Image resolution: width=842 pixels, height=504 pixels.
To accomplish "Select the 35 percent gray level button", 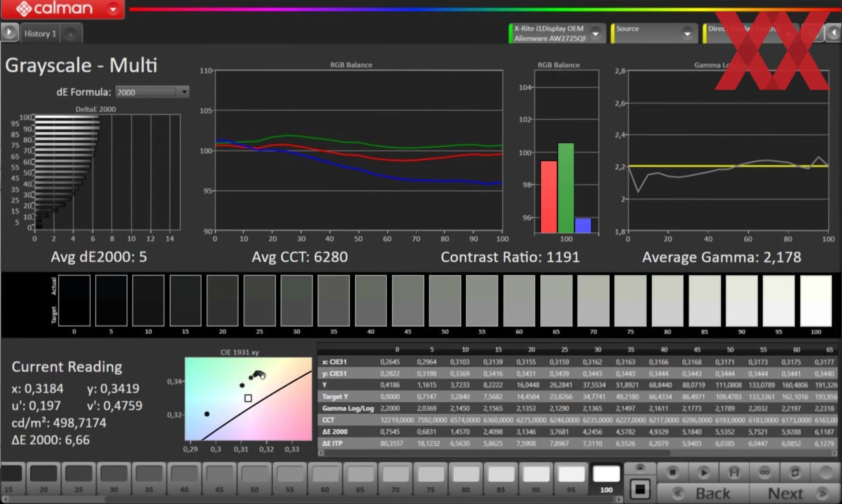I will 149,479.
